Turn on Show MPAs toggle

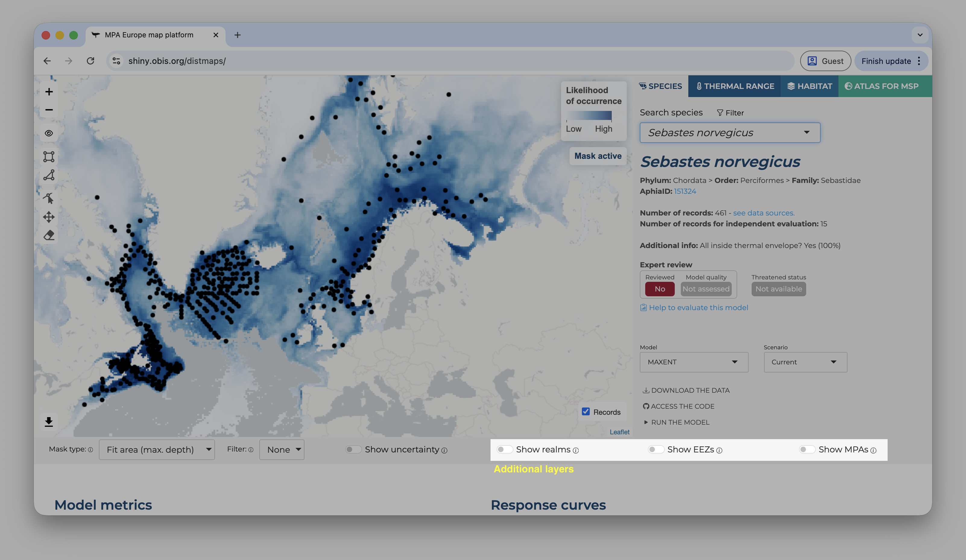tap(807, 449)
